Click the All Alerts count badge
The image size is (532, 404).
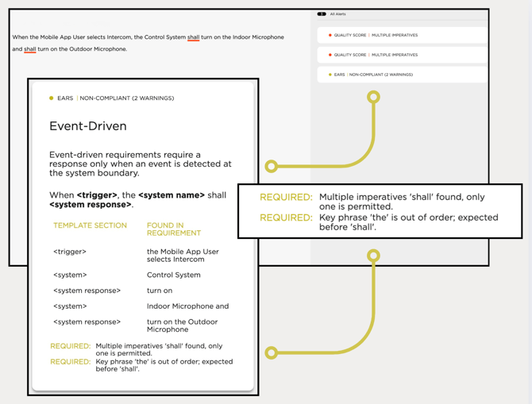coord(322,14)
